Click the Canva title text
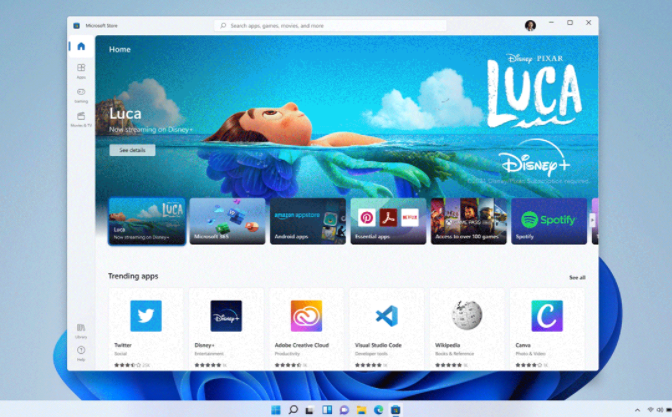 (523, 345)
